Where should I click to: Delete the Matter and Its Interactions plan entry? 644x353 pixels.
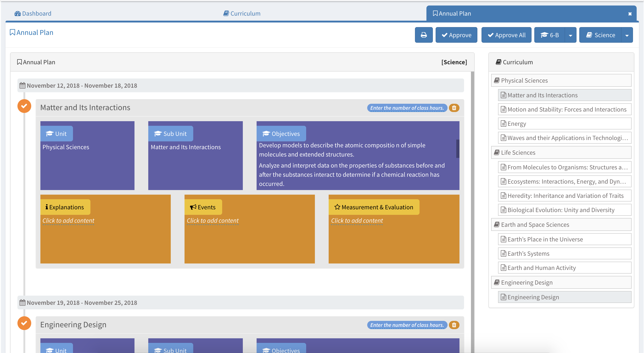point(454,108)
